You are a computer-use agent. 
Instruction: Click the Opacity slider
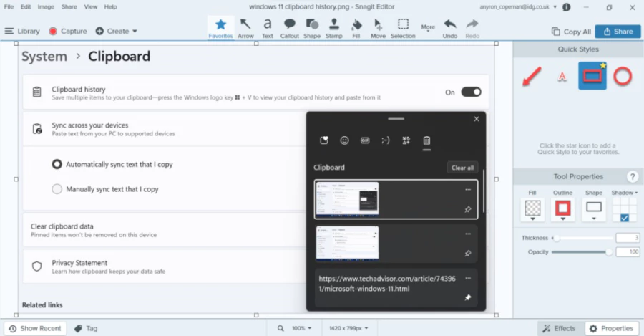point(583,252)
